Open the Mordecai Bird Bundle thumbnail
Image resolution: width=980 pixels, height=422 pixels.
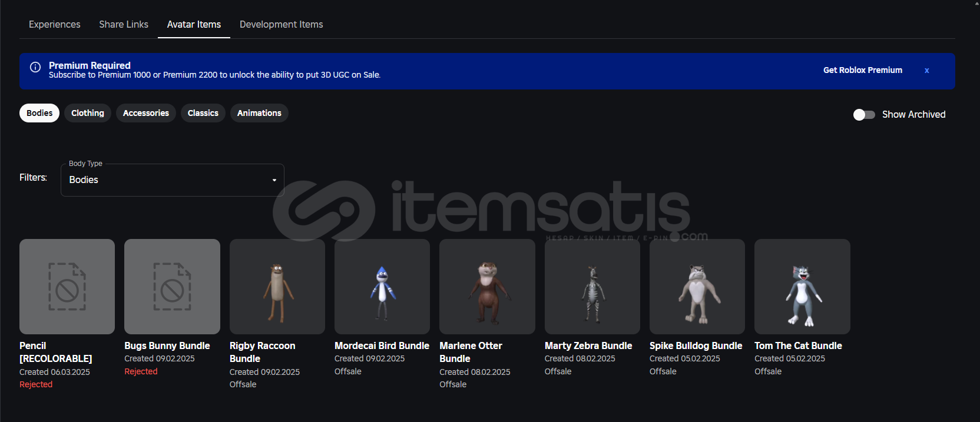point(382,287)
